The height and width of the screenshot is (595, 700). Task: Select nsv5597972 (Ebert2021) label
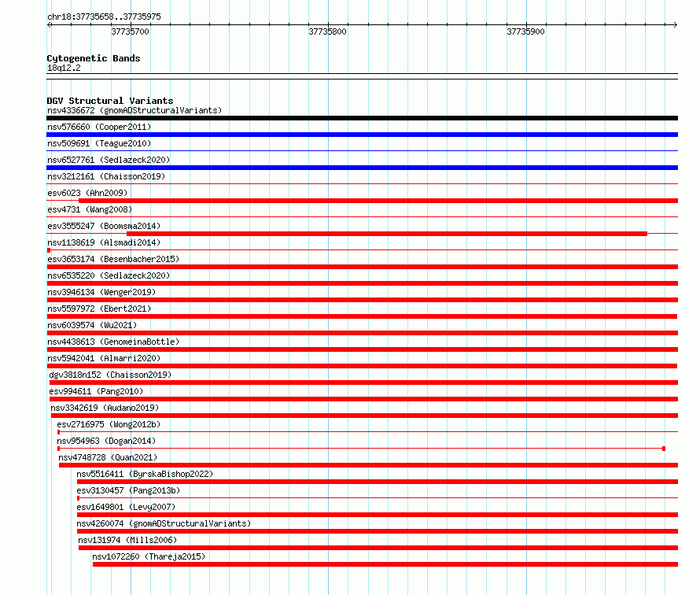click(99, 309)
